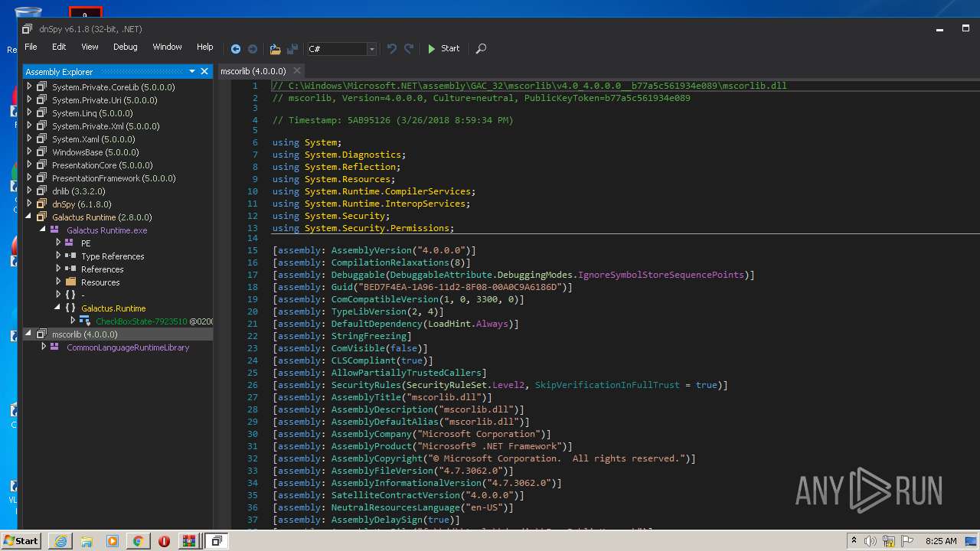This screenshot has height=551, width=980.
Task: Undo the last action
Action: pyautogui.click(x=392, y=48)
